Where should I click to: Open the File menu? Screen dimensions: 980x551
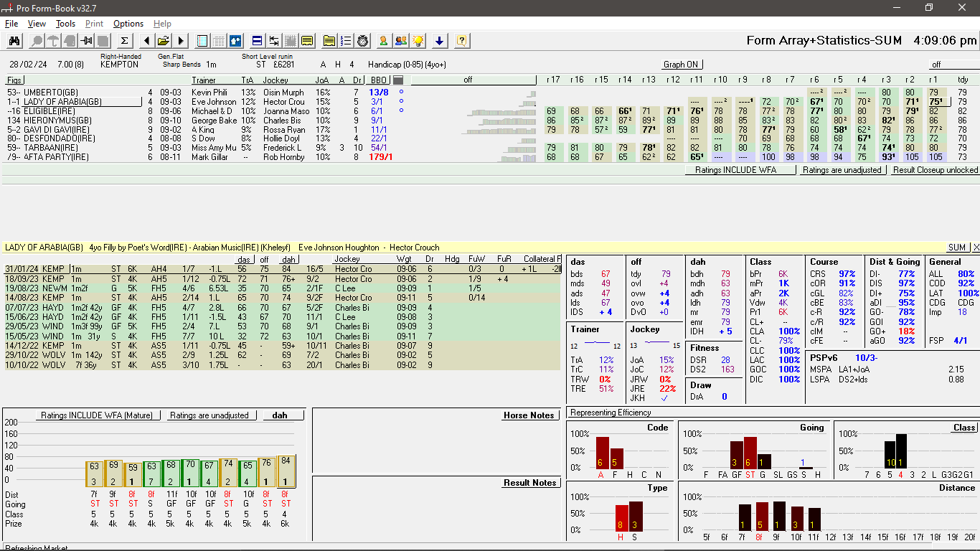[x=11, y=24]
